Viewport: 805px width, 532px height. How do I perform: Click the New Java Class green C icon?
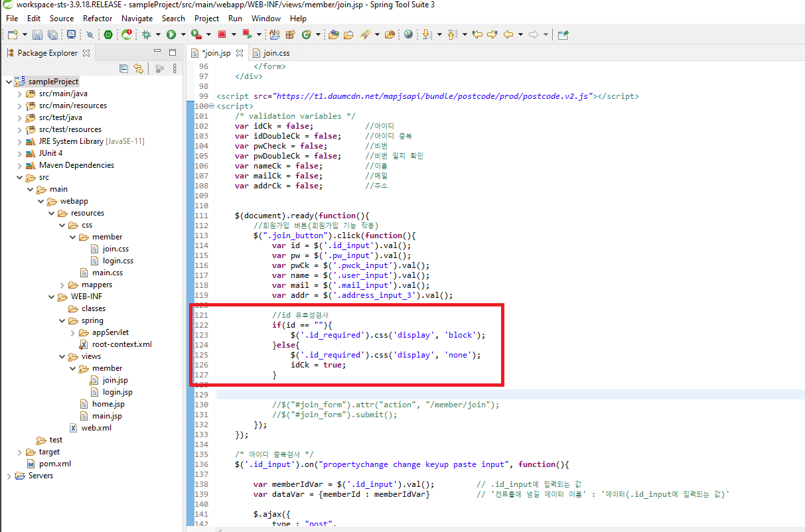(x=307, y=34)
